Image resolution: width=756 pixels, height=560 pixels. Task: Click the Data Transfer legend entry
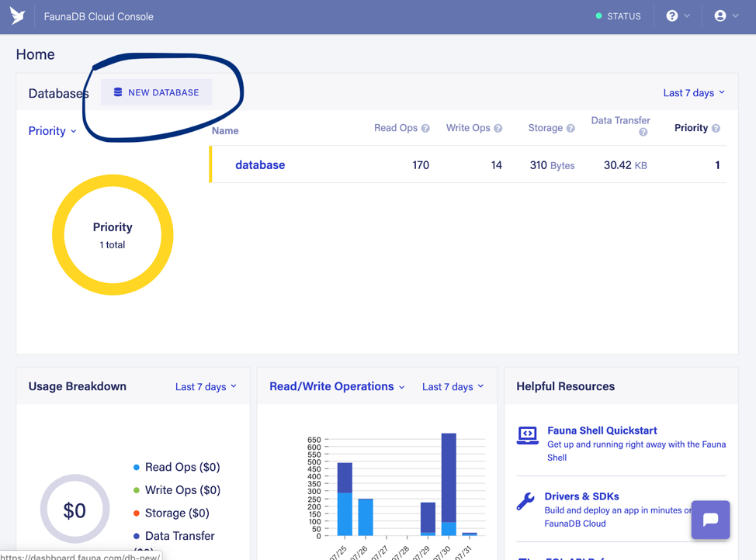pos(174,536)
